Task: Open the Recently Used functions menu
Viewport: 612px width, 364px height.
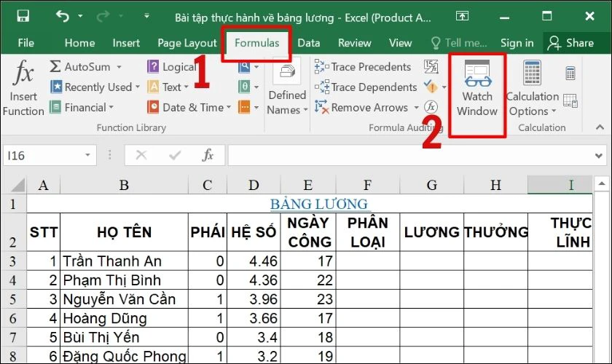Action: (x=95, y=87)
